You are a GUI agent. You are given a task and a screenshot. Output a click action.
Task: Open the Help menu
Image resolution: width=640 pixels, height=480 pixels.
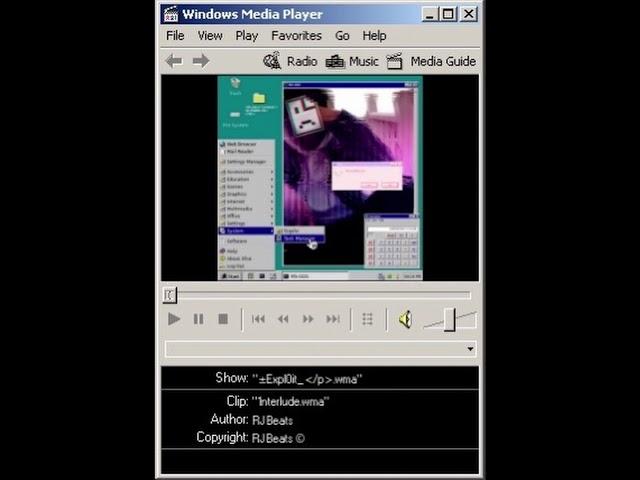click(374, 36)
